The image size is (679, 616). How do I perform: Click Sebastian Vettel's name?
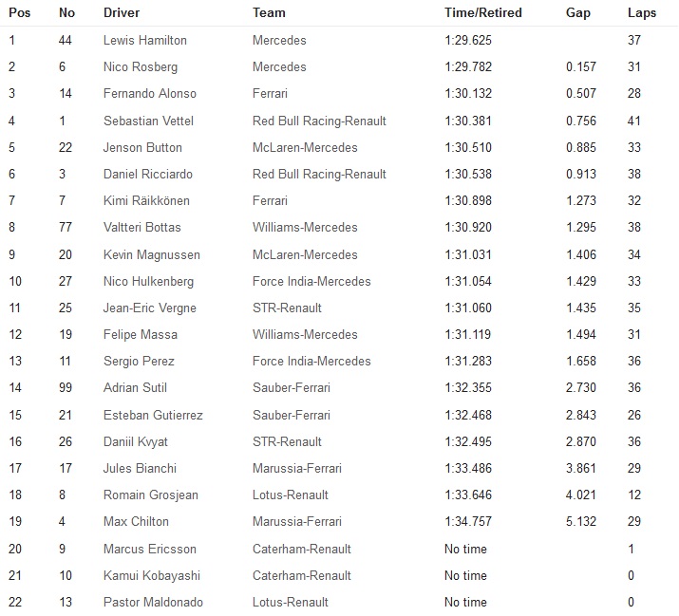[x=147, y=121]
